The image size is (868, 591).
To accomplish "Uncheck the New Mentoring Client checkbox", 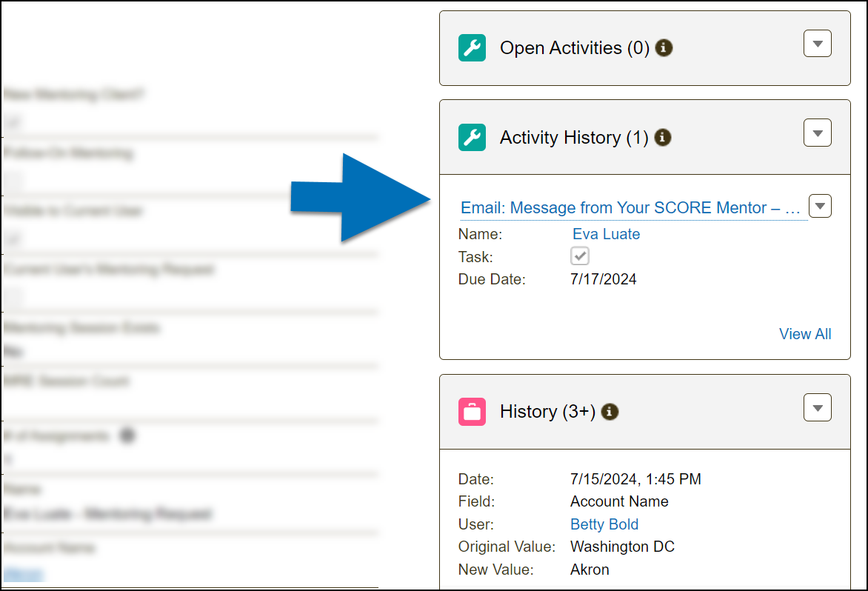I will 15,121.
